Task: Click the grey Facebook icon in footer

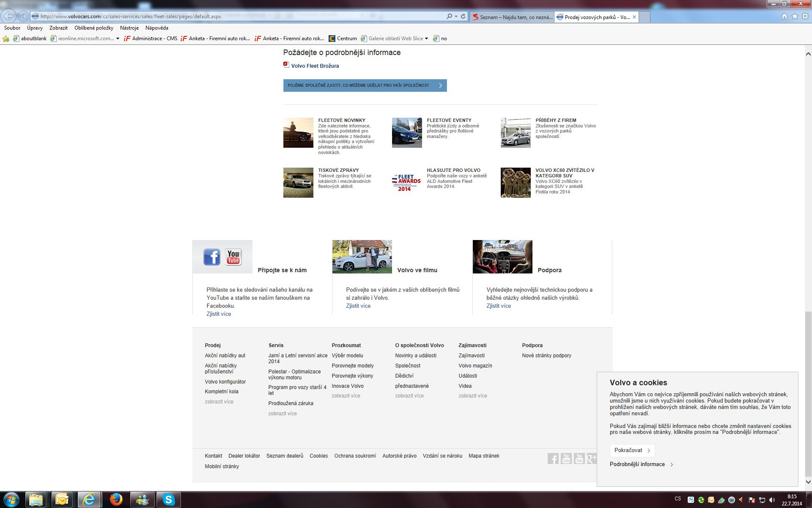Action: (x=553, y=458)
